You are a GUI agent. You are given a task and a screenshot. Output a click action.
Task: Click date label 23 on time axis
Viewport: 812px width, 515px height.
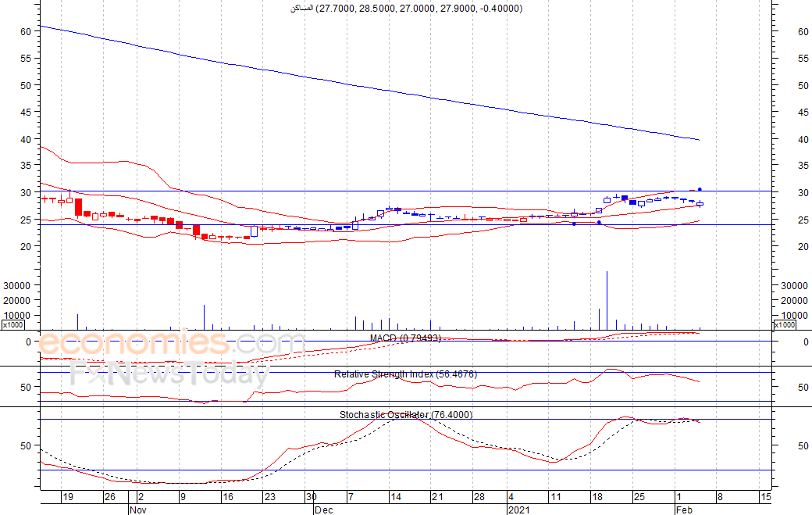[270, 497]
